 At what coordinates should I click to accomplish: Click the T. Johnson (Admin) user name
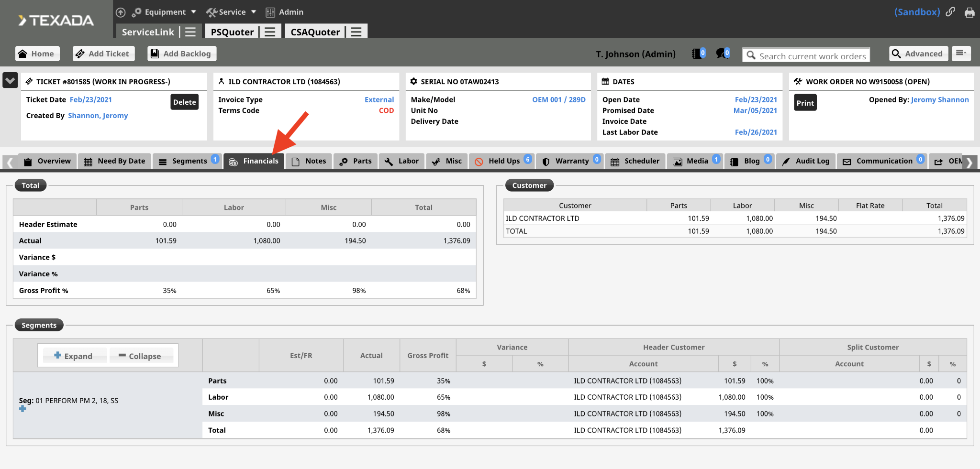click(635, 54)
